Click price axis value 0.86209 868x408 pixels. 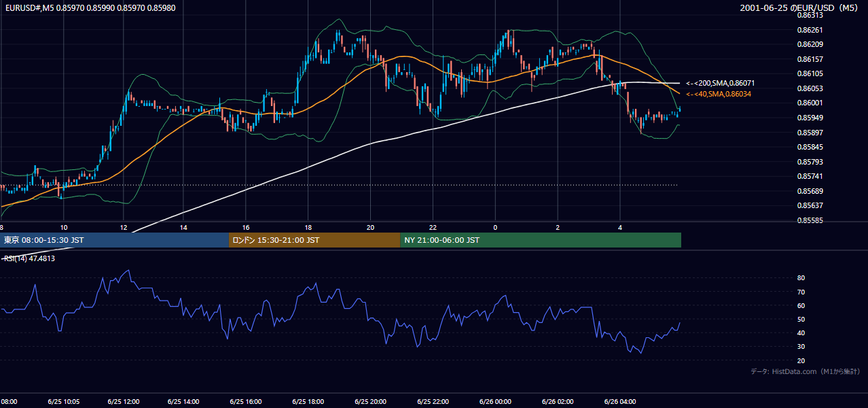pyautogui.click(x=810, y=44)
